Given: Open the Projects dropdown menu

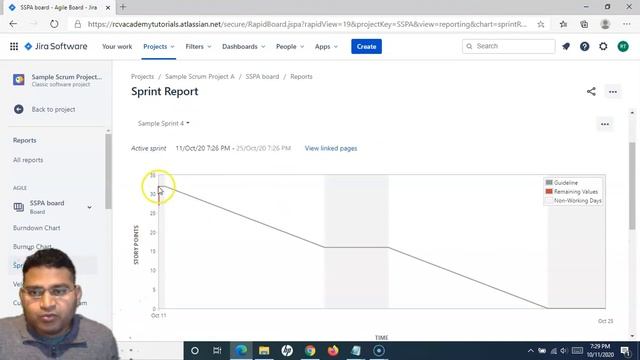Looking at the screenshot, I should pyautogui.click(x=159, y=47).
